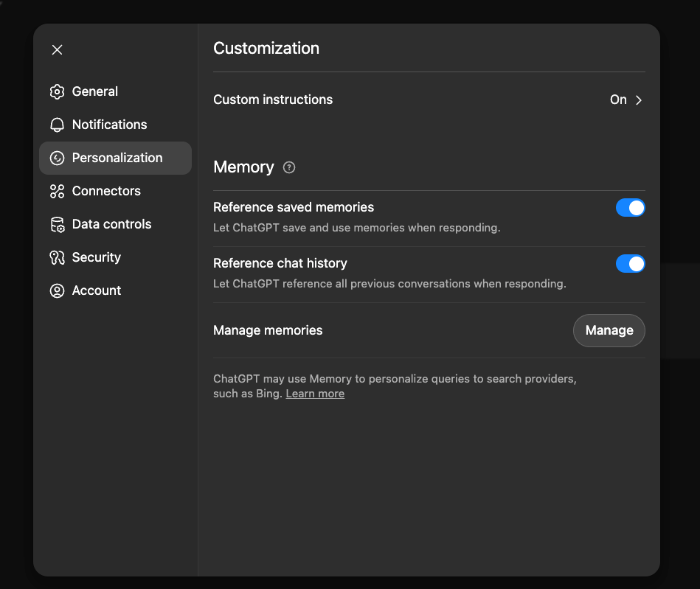Expand Custom instructions chevron arrow

[x=639, y=100]
